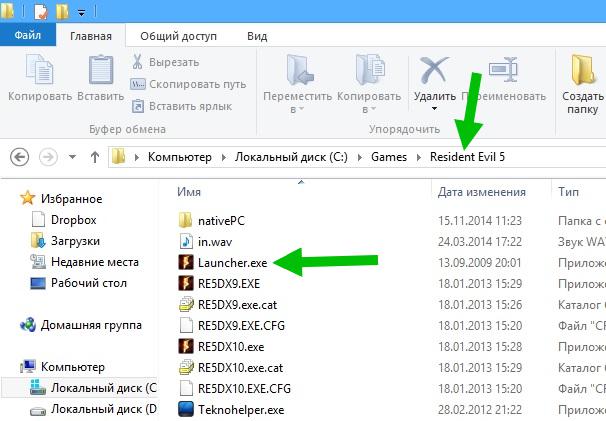
Task: Click Скопировать путь icon
Action: pos(137,84)
